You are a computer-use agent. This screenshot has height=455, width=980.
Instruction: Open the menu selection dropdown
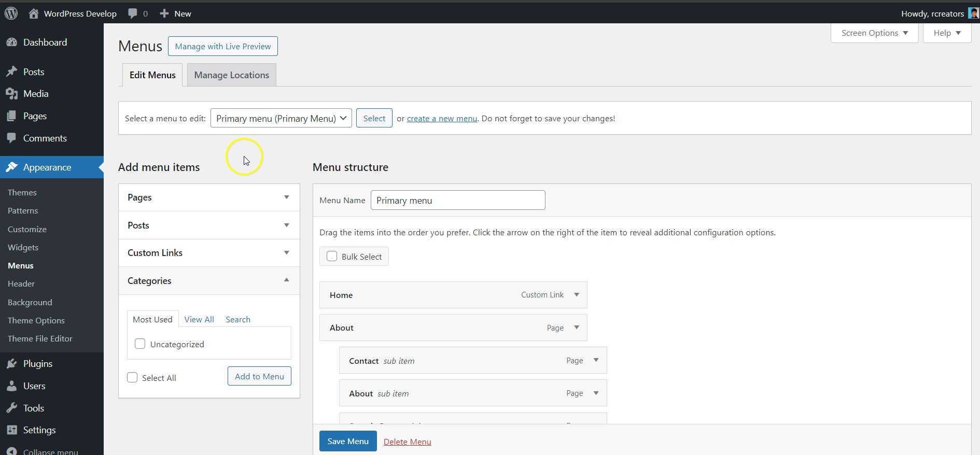coord(281,118)
